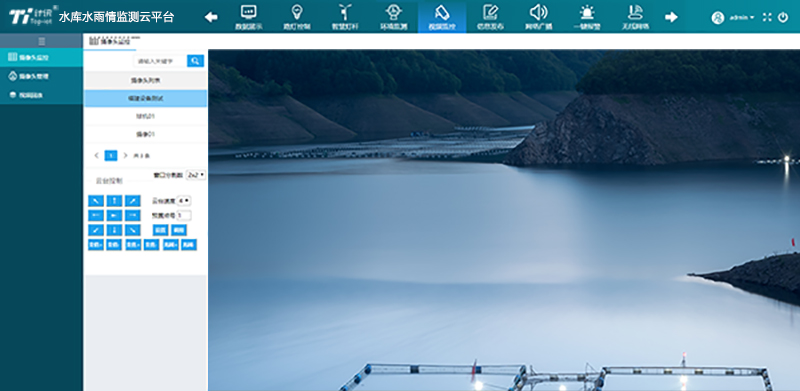The width and height of the screenshot is (800, 391).
Task: Open the street light control module icon
Action: pos(296,17)
